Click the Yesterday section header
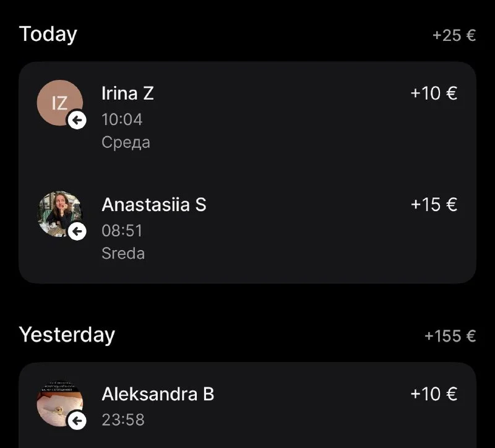 pyautogui.click(x=67, y=335)
